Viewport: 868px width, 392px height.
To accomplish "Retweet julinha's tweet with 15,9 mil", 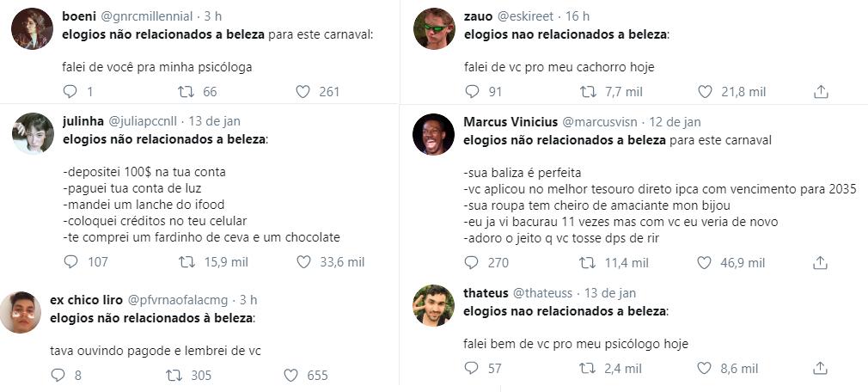I will pos(186,261).
